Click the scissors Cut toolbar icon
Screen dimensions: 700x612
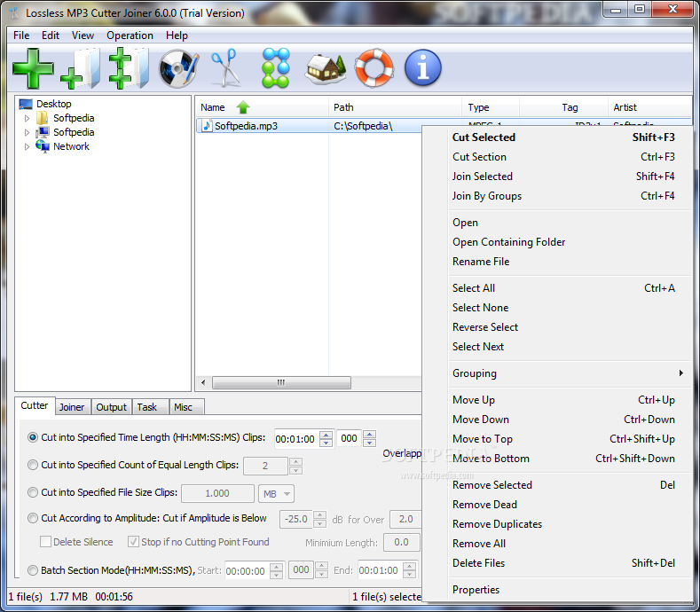pyautogui.click(x=225, y=67)
